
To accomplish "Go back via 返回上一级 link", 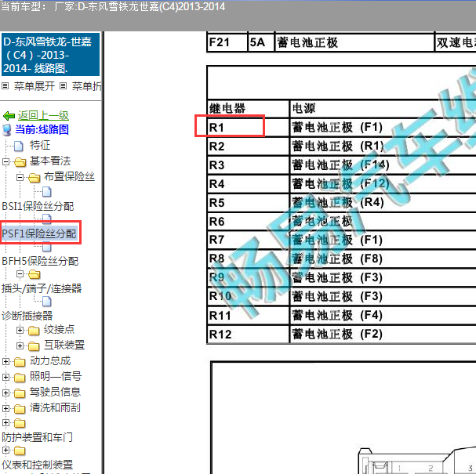I will click(x=43, y=115).
